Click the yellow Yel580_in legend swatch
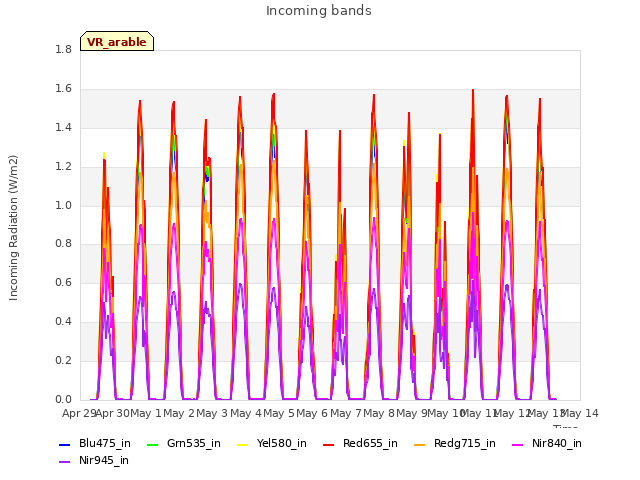This screenshot has width=640, height=480. point(242,444)
